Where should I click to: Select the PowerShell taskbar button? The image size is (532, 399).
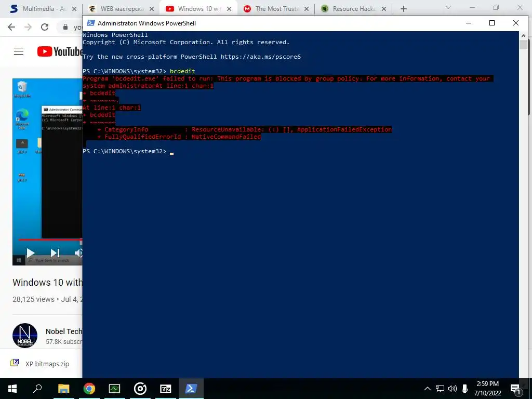(191, 389)
